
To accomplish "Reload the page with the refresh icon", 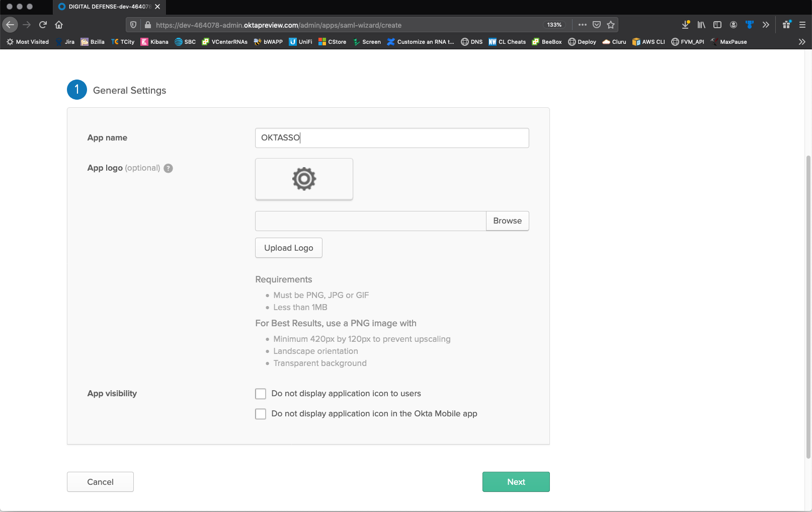I will (x=43, y=25).
